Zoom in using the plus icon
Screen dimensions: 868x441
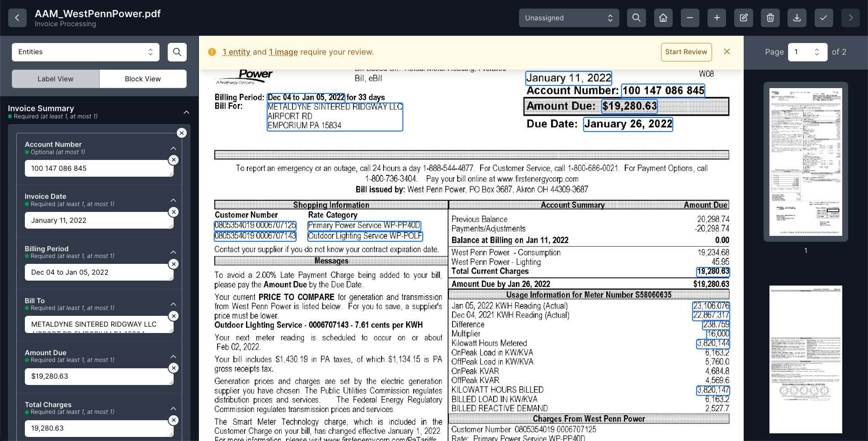(716, 18)
